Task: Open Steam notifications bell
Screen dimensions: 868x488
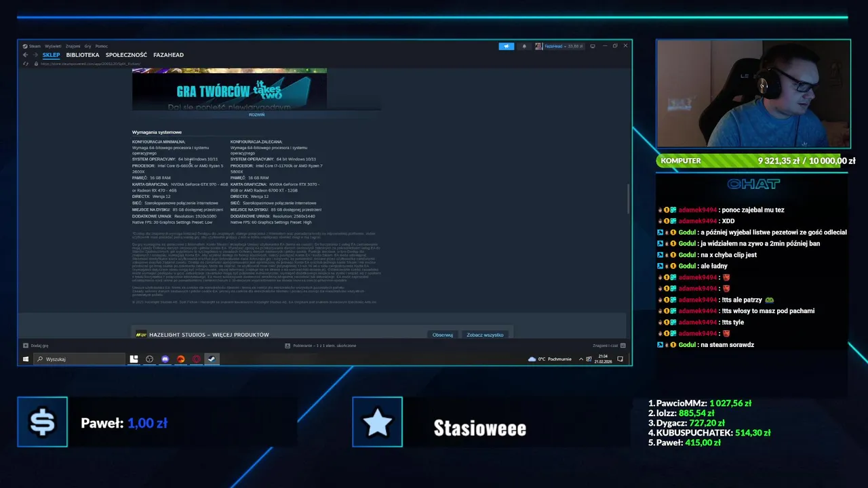Action: (524, 46)
